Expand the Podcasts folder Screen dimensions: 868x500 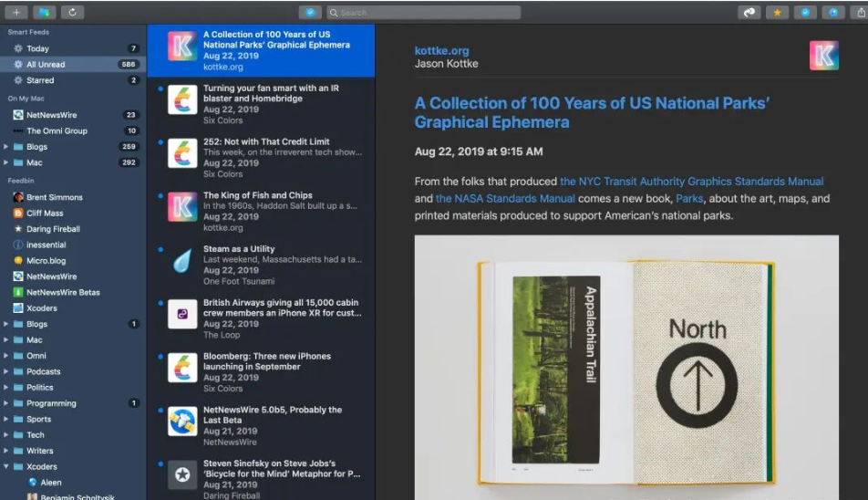(x=6, y=371)
